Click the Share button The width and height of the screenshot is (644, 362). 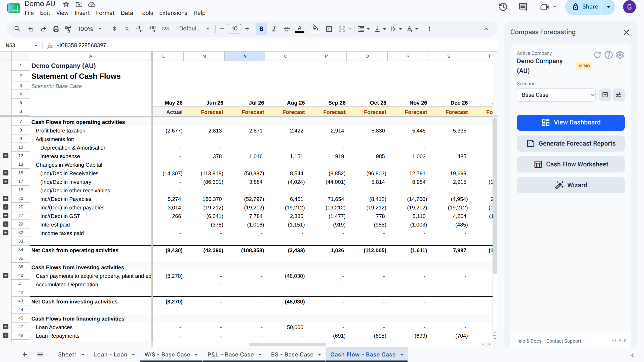(x=584, y=7)
